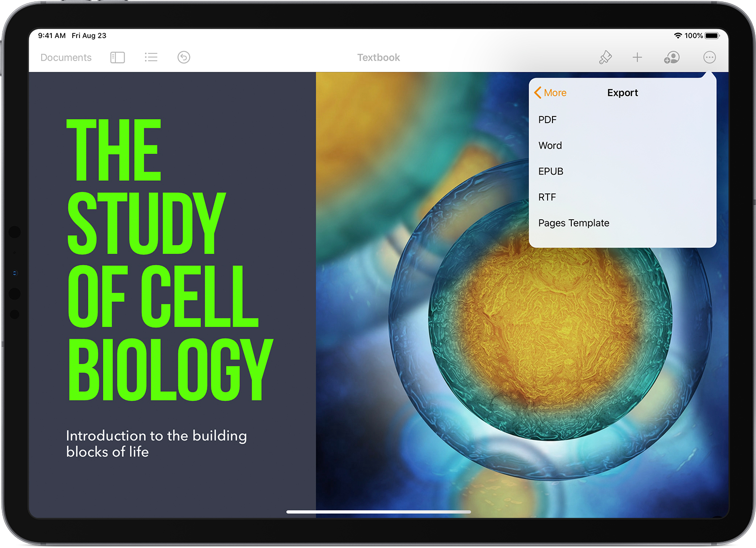Export the document as RTF
This screenshot has height=548, width=756.
[x=547, y=197]
